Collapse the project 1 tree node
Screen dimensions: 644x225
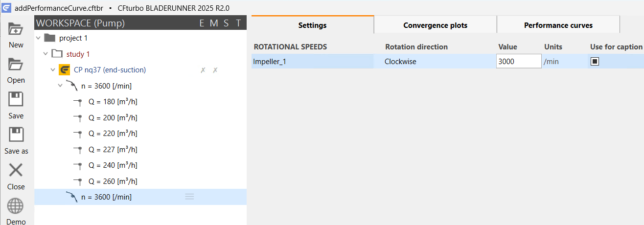pyautogui.click(x=38, y=38)
